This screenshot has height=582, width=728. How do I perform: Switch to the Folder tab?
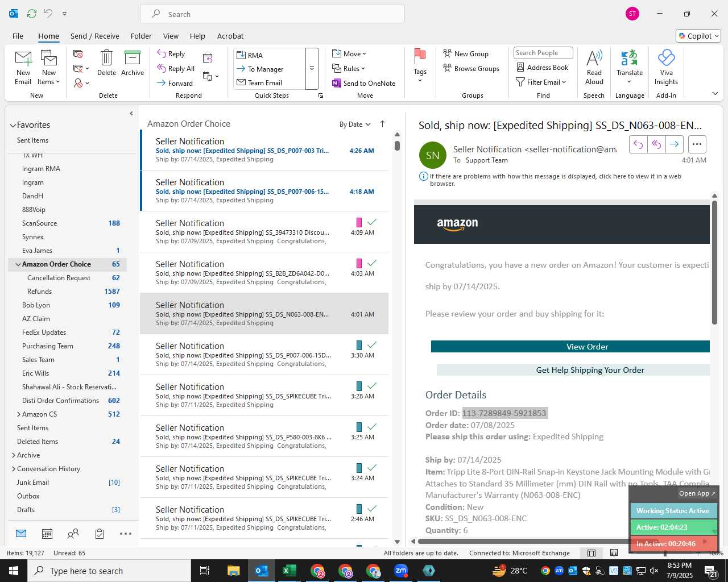tap(141, 36)
